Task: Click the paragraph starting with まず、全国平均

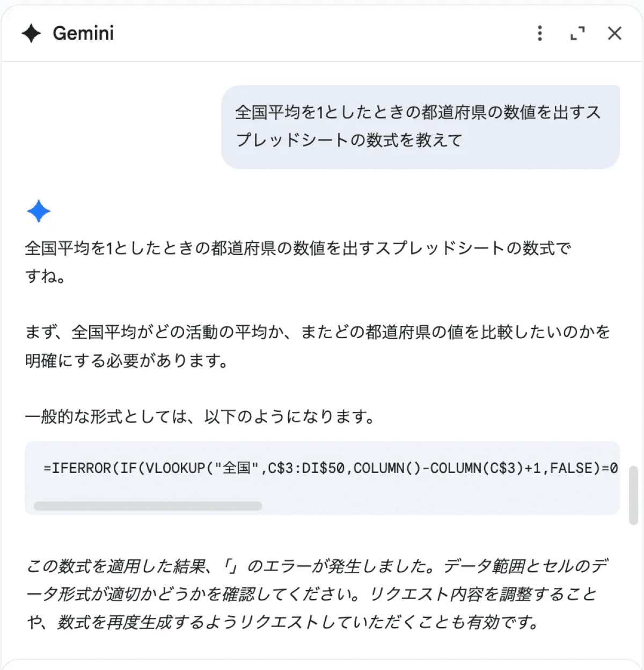Action: point(317,346)
